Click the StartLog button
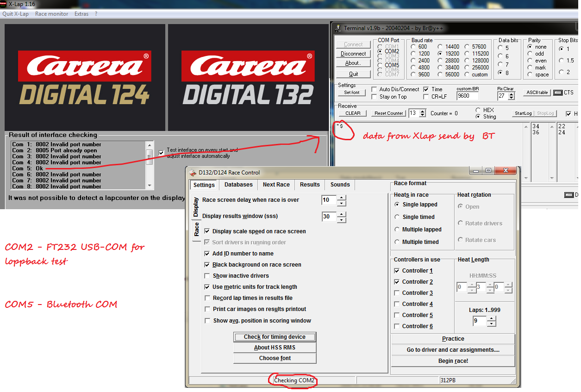The width and height of the screenshot is (581, 392). (x=523, y=113)
